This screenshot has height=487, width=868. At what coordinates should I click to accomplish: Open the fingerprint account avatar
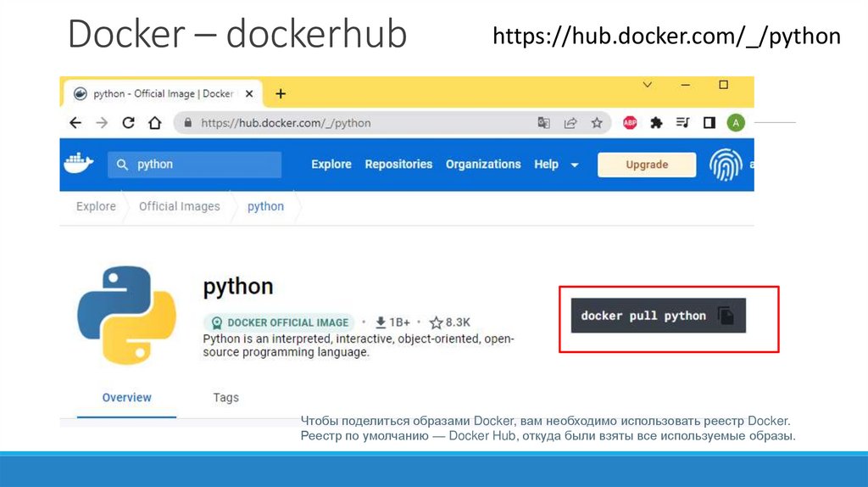(725, 165)
